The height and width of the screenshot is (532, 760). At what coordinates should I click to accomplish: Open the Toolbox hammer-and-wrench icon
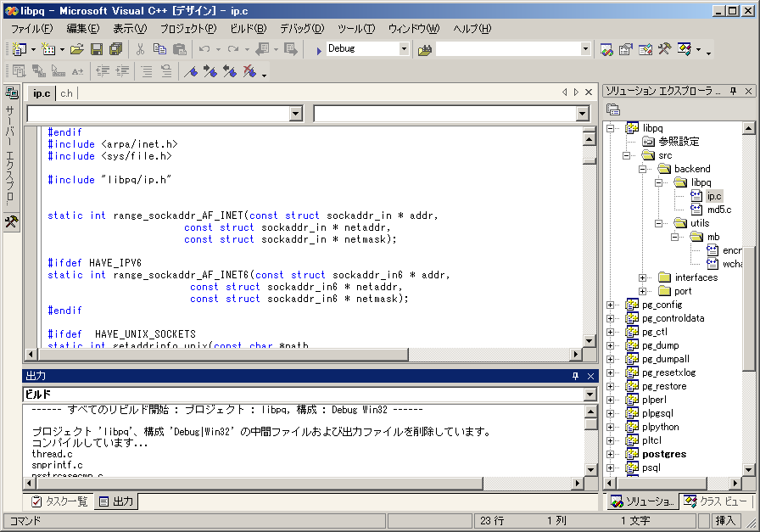664,49
